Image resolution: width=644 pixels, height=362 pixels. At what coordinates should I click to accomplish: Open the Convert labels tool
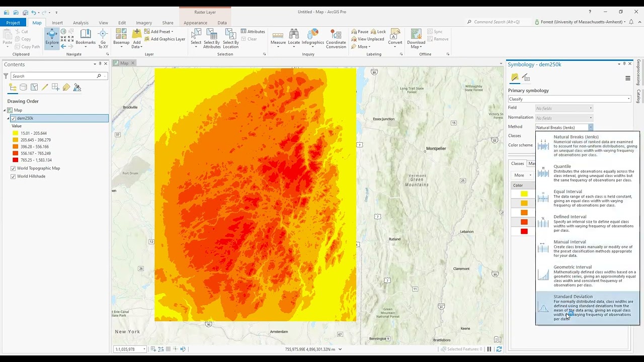click(x=395, y=37)
